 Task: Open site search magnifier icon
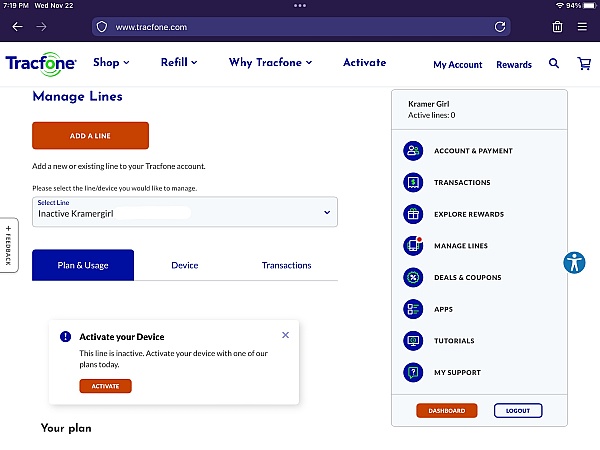(554, 63)
